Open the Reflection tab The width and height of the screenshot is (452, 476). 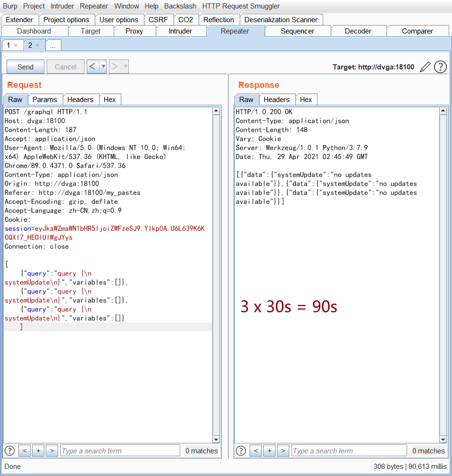click(x=219, y=20)
